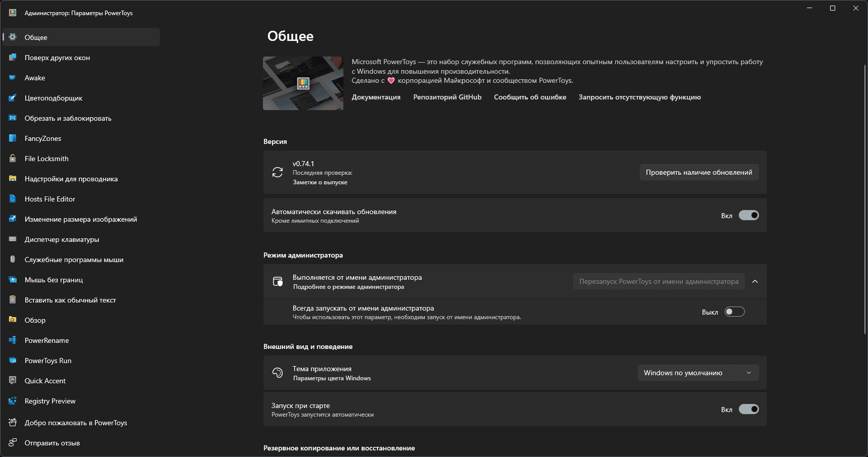Click the Добро пожаловать в PowerToys icon
Image resolution: width=868 pixels, height=457 pixels.
[13, 422]
